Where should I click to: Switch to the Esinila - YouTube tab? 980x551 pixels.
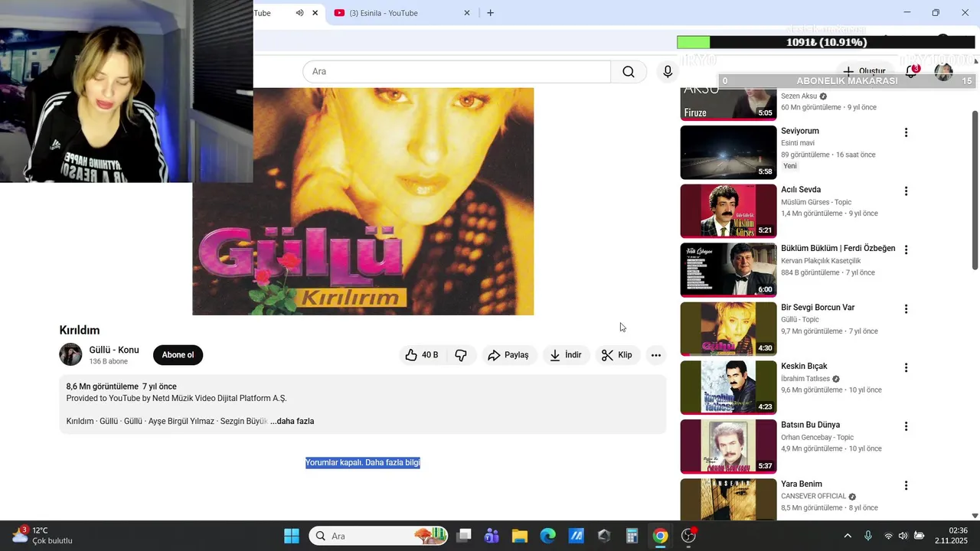click(394, 13)
